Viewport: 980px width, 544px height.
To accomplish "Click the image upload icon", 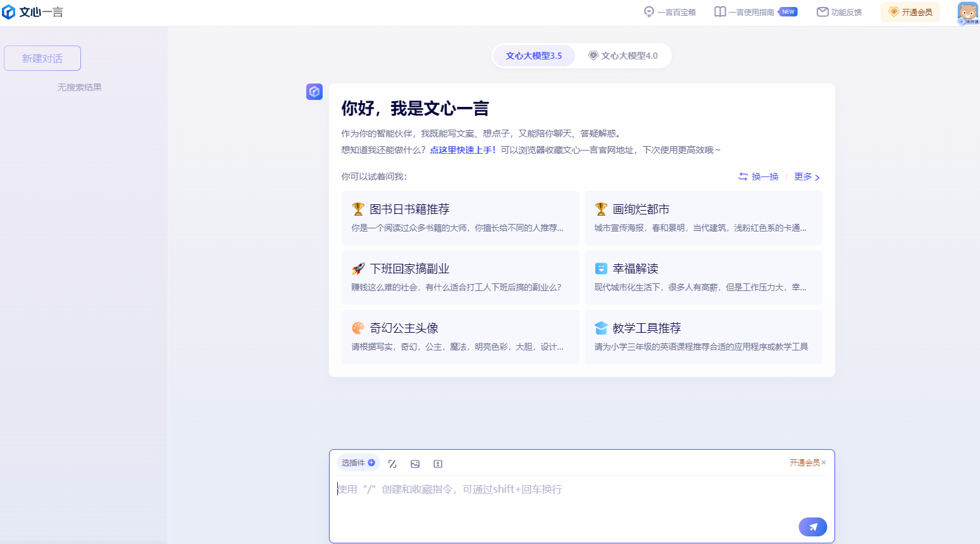I will point(415,464).
